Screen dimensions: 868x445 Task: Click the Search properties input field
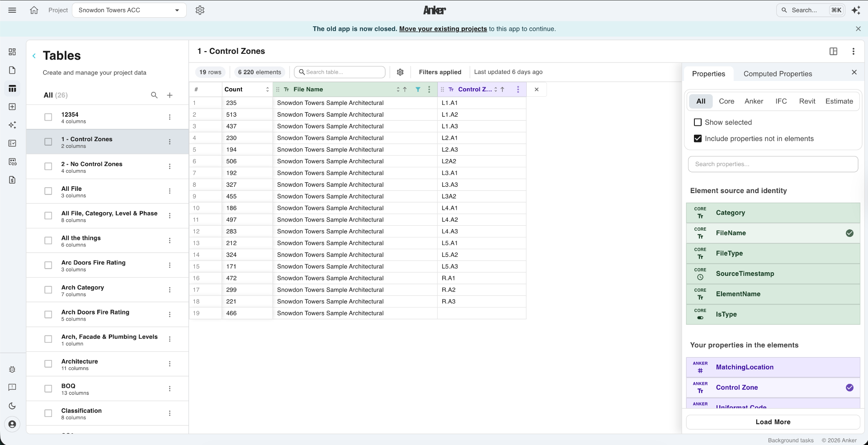(x=773, y=164)
